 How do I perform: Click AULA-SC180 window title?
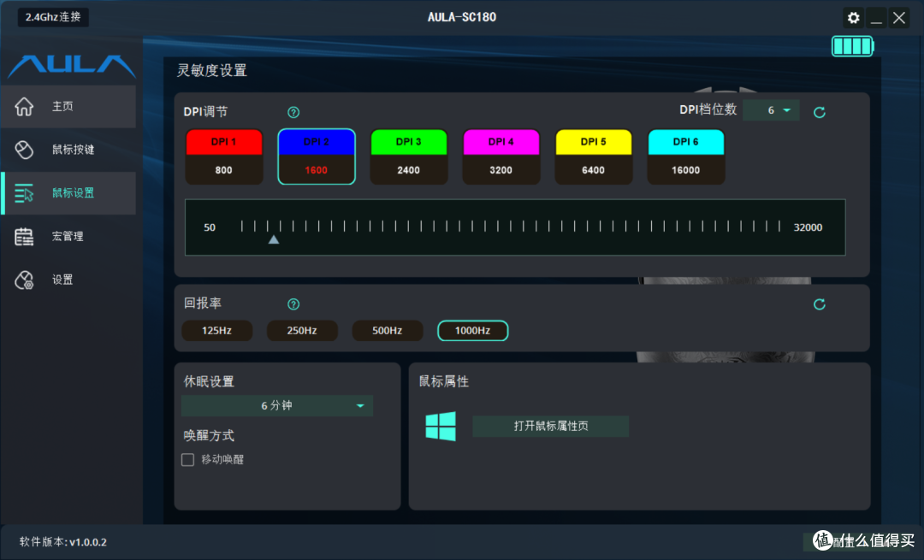coord(462,17)
